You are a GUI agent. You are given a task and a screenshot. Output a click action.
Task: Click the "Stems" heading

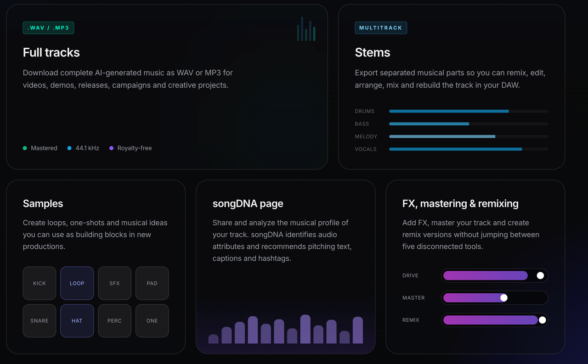(x=373, y=52)
